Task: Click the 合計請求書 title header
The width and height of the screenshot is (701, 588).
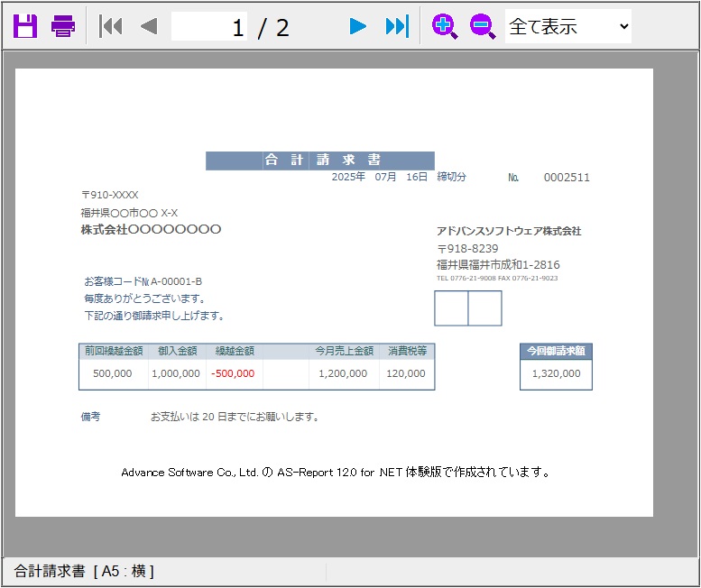Action: click(x=320, y=161)
